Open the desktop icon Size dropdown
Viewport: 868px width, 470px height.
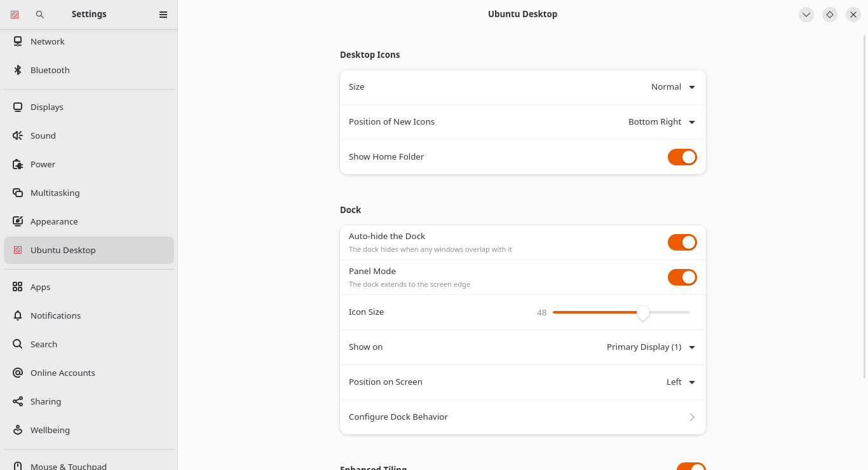point(673,87)
